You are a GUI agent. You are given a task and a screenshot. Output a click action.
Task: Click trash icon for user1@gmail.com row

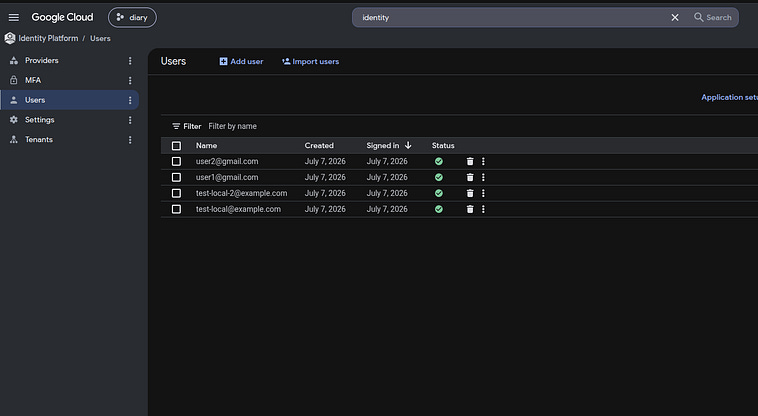point(470,177)
